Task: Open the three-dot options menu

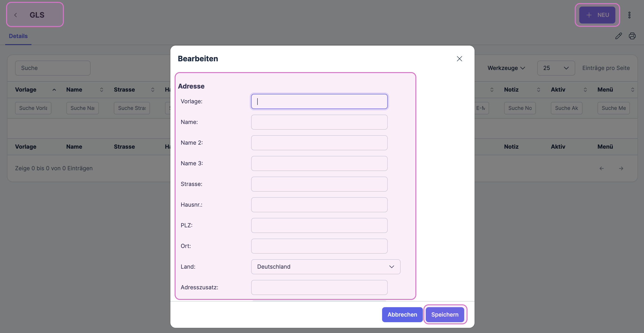Action: coord(629,15)
